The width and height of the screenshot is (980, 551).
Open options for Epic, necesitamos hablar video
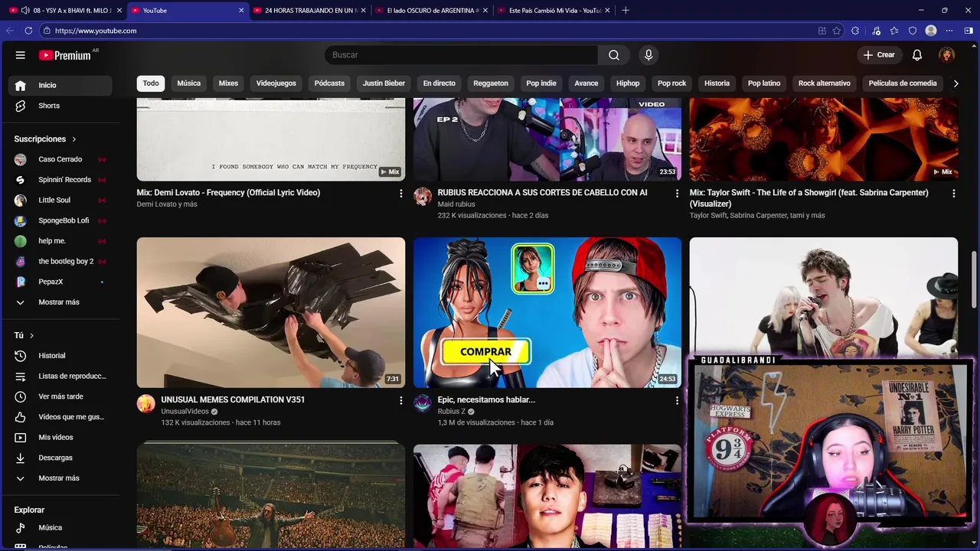(x=677, y=400)
